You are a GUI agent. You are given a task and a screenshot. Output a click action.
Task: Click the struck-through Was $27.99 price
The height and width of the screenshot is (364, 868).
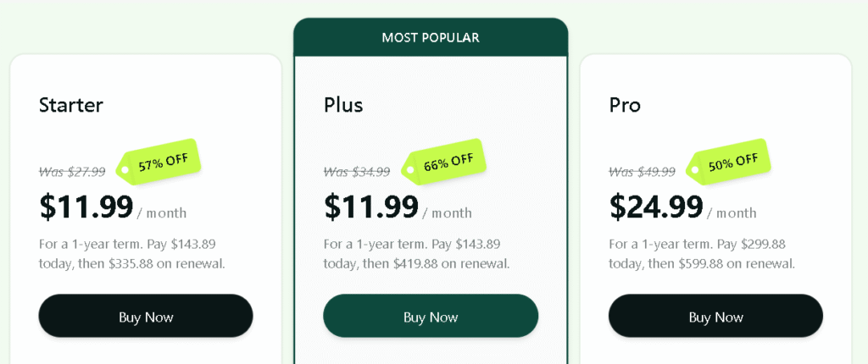coord(72,172)
